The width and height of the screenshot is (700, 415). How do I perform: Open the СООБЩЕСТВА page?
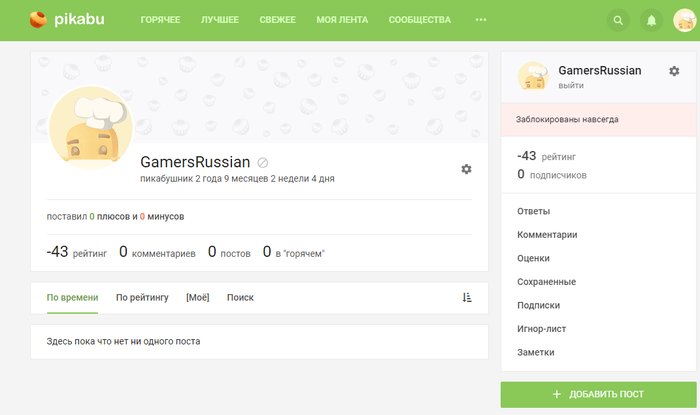pos(420,20)
